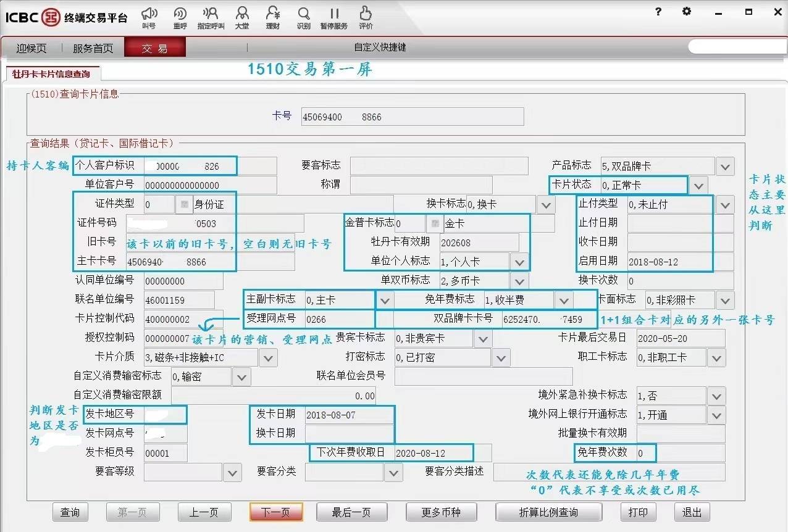
Task: Open help via the question mark icon
Action: tap(658, 12)
